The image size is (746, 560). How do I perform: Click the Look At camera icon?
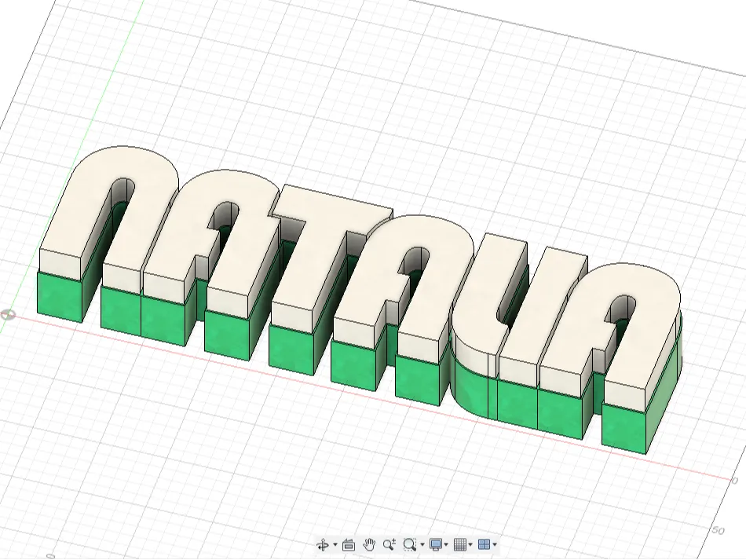pos(349,545)
